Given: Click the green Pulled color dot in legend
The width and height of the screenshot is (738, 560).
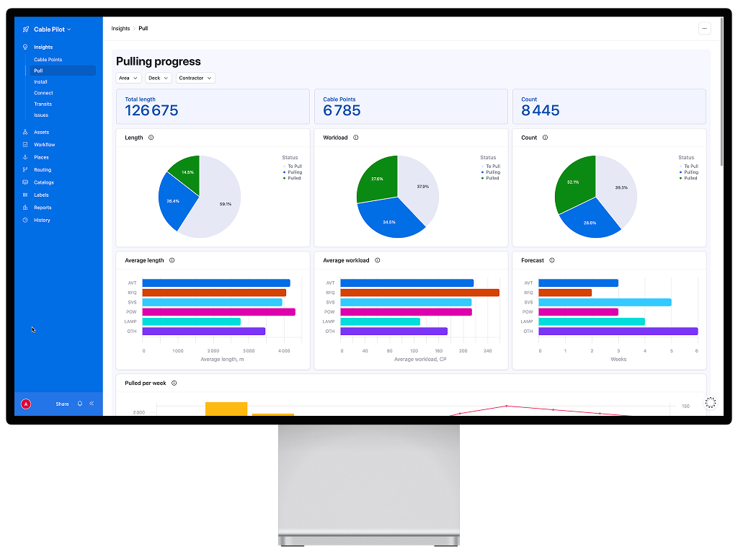Looking at the screenshot, I should pos(284,179).
